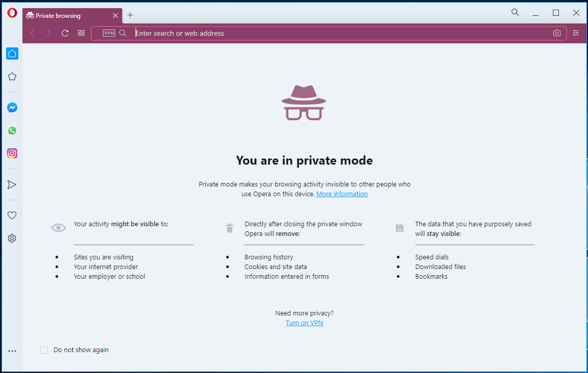Take a snapshot with the camera icon
Screen dimensions: 588x373
(x=556, y=33)
